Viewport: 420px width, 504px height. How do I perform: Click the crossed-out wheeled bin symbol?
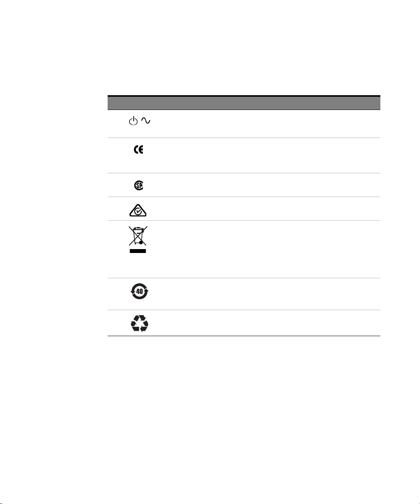coord(138,236)
